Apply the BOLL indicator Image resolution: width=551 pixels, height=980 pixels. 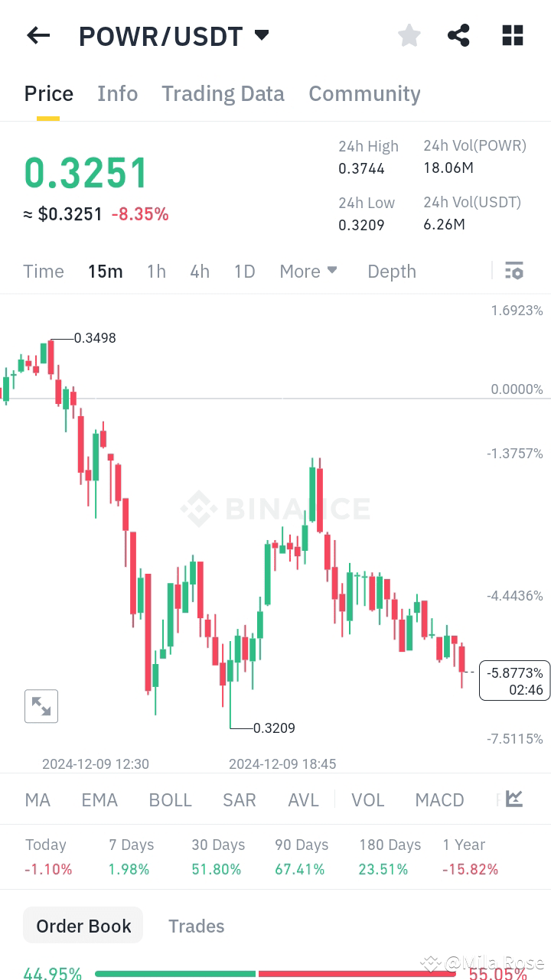click(x=170, y=799)
